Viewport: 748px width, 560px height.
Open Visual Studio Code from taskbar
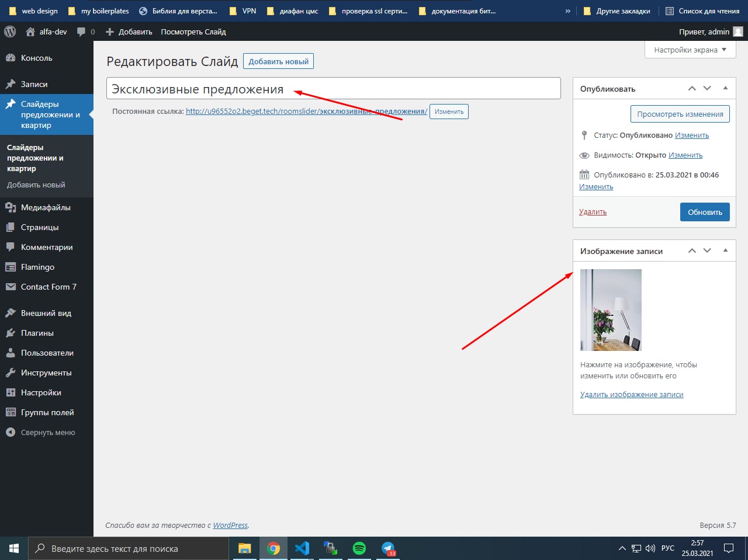302,548
